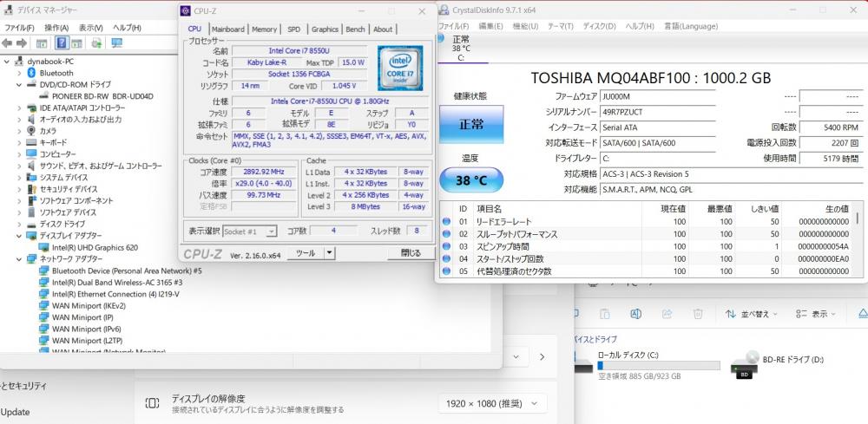Select the 正常 38°C C: disk indicator
The image size is (868, 424).
coord(460,49)
